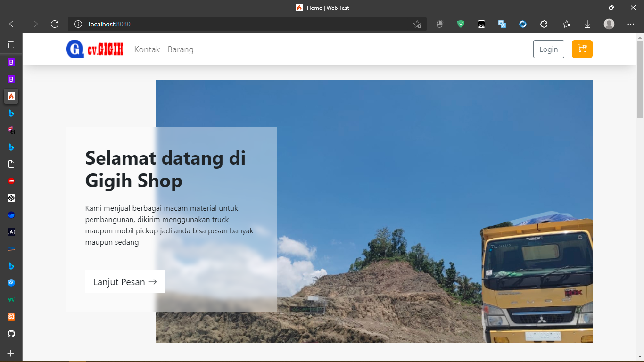The width and height of the screenshot is (644, 362).
Task: Open the Barang navigation link
Action: pyautogui.click(x=181, y=49)
